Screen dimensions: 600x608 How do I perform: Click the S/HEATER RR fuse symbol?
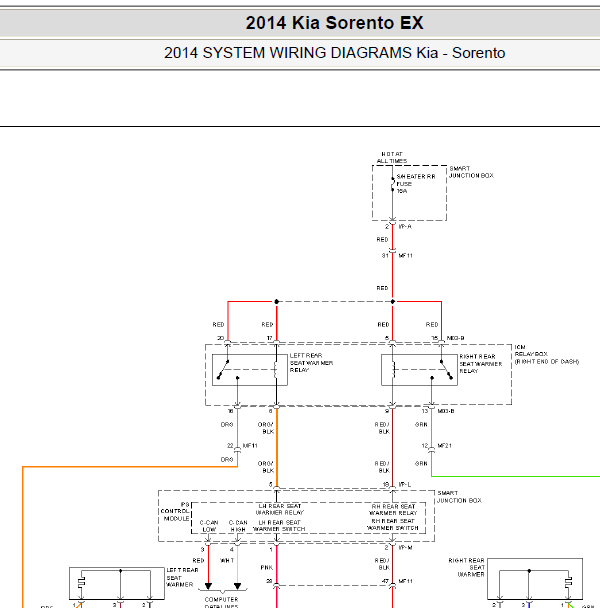(393, 184)
